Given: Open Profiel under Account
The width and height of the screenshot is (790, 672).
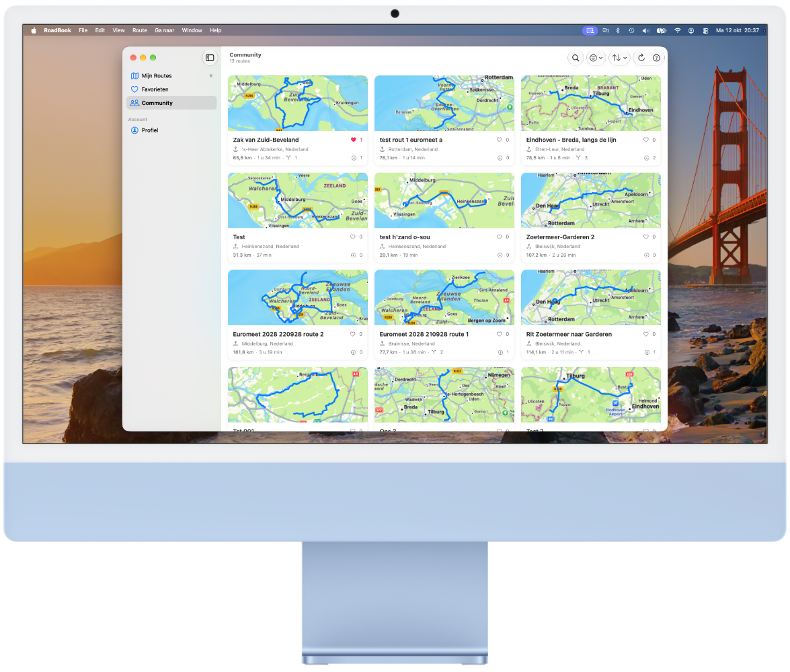Looking at the screenshot, I should coord(171,130).
